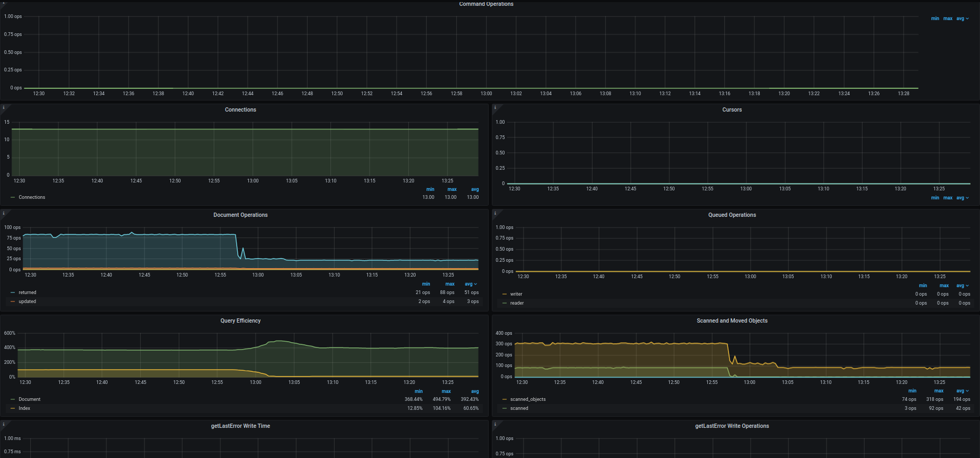Open Scanned and Moved Objects title menu
The width and height of the screenshot is (980, 458).
click(x=732, y=320)
